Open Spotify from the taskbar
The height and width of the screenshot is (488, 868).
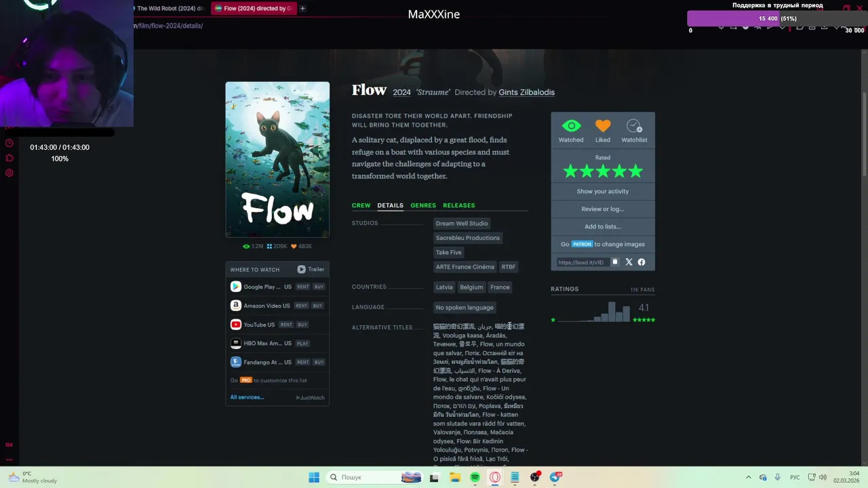(x=475, y=477)
